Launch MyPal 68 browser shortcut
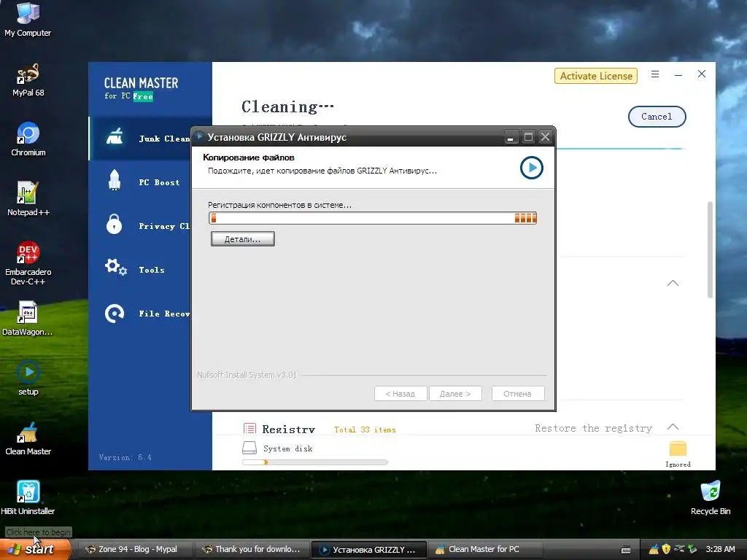The height and width of the screenshot is (560, 747). (28, 79)
